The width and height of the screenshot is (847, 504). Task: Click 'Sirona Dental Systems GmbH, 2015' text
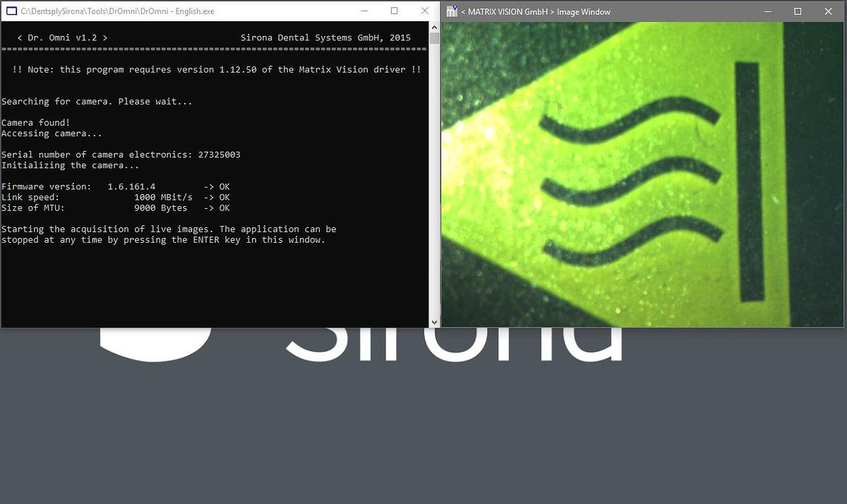pyautogui.click(x=325, y=37)
